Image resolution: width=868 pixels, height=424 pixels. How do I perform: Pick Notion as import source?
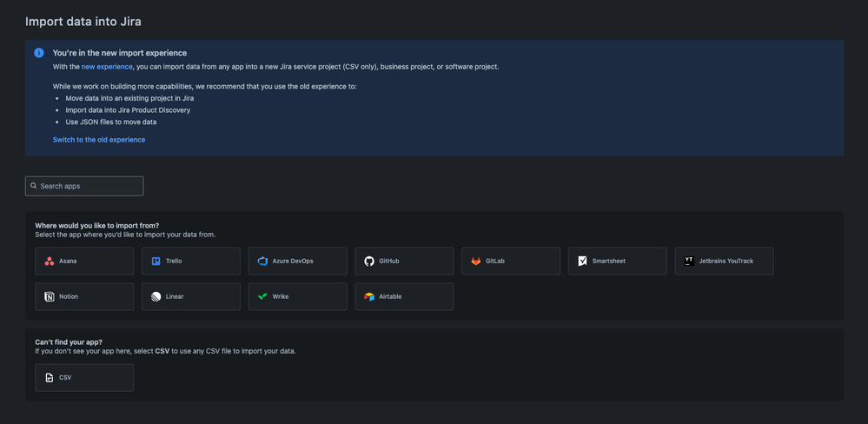coord(84,296)
